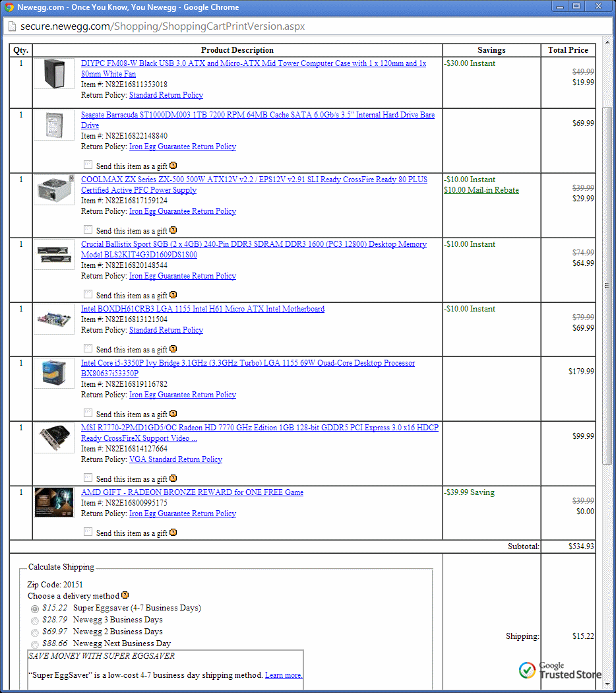The width and height of the screenshot is (616, 693).
Task: Click the Chrome logo in the title bar
Action: pyautogui.click(x=9, y=7)
